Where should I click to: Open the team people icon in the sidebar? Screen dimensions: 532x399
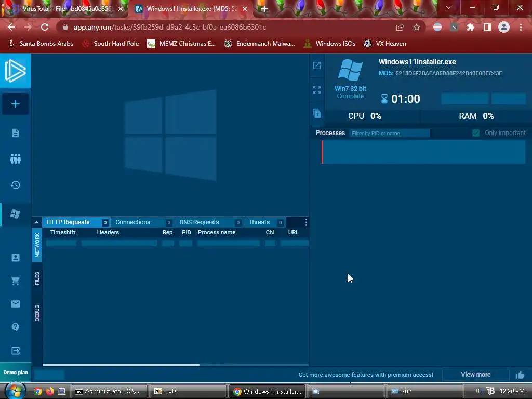pos(15,158)
